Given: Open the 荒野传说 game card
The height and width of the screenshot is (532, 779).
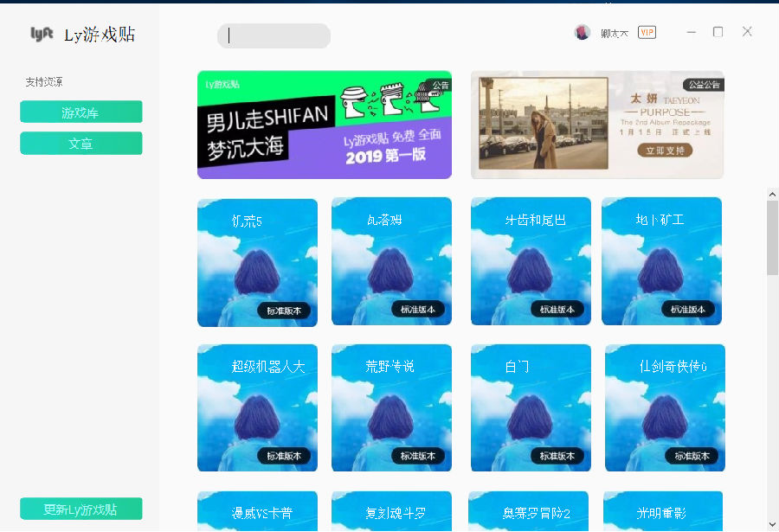Looking at the screenshot, I should click(x=391, y=407).
